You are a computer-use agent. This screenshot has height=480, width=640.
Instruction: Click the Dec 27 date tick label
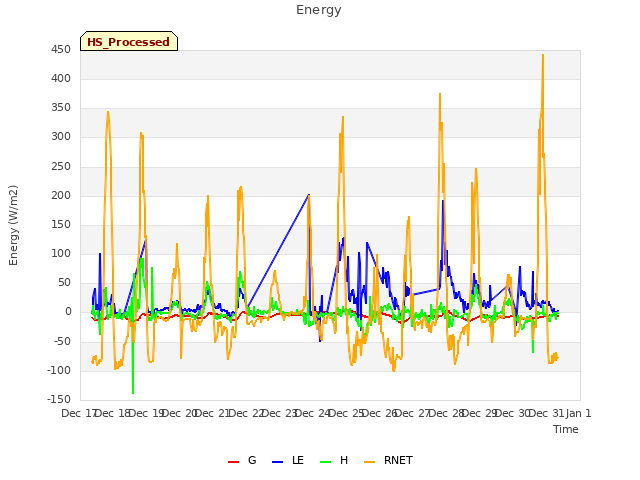coord(413,413)
